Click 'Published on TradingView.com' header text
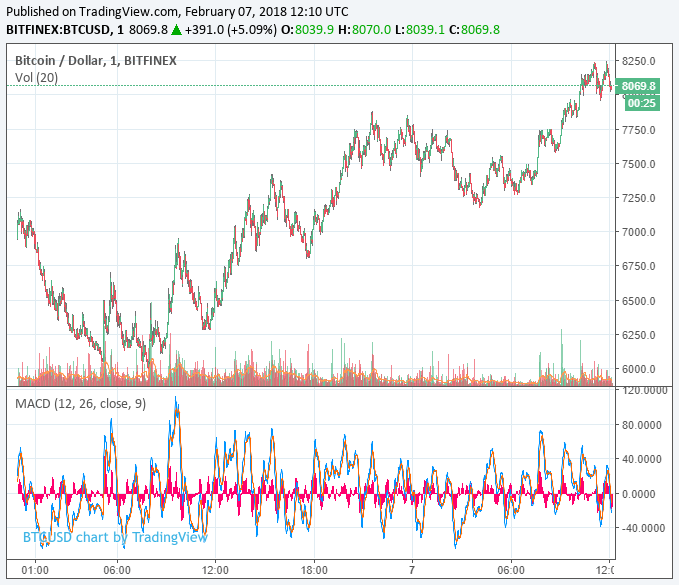This screenshot has width=679, height=585. point(92,12)
